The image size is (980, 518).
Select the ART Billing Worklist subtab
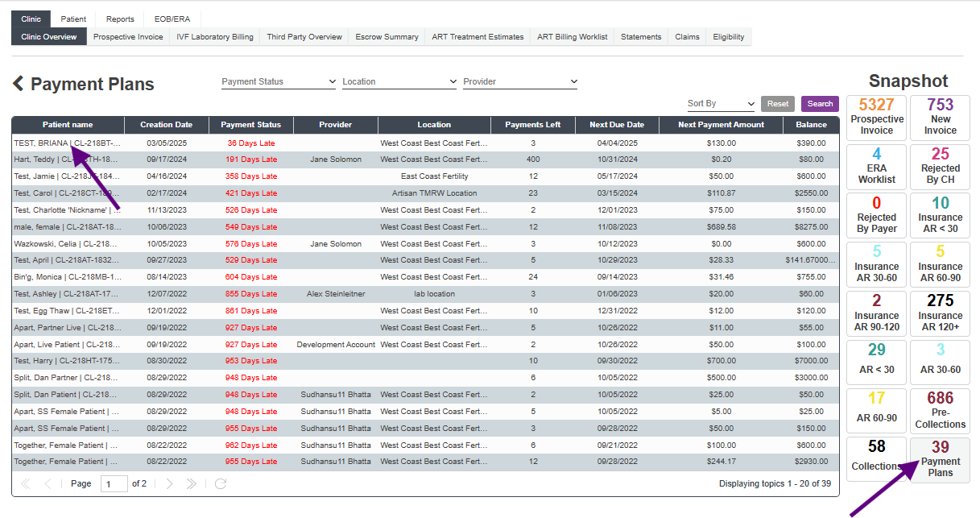click(x=572, y=37)
